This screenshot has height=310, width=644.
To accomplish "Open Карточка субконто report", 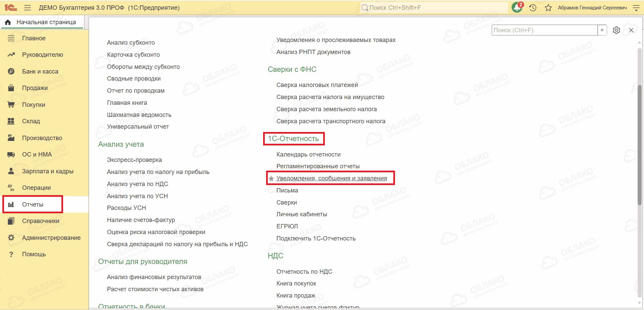I will click(x=133, y=55).
